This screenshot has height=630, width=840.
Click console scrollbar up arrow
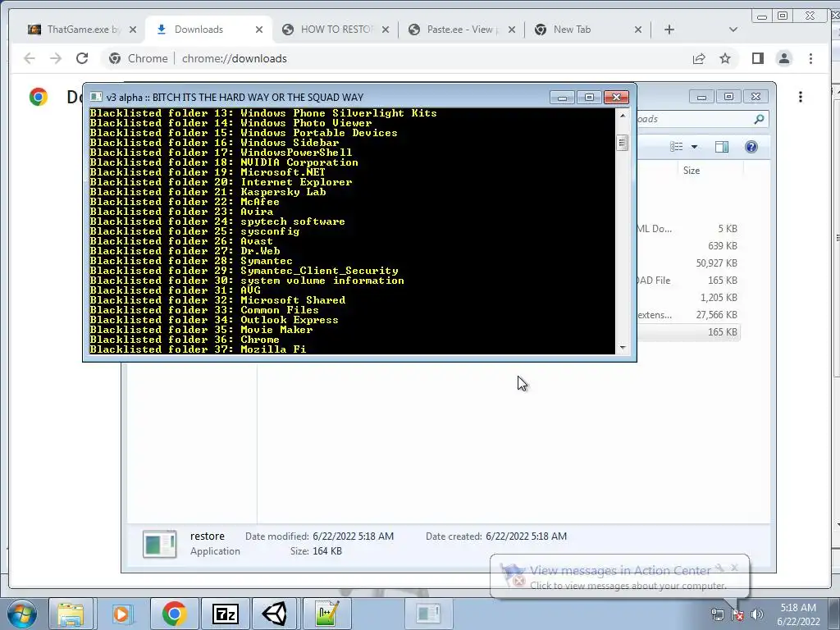pos(623,115)
